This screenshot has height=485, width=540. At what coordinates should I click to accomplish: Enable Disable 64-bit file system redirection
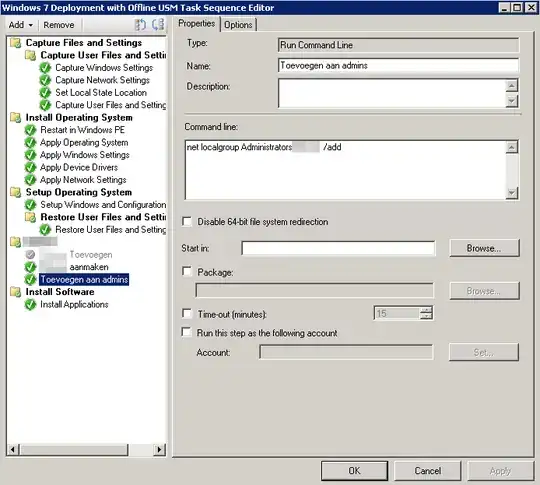[x=187, y=221]
